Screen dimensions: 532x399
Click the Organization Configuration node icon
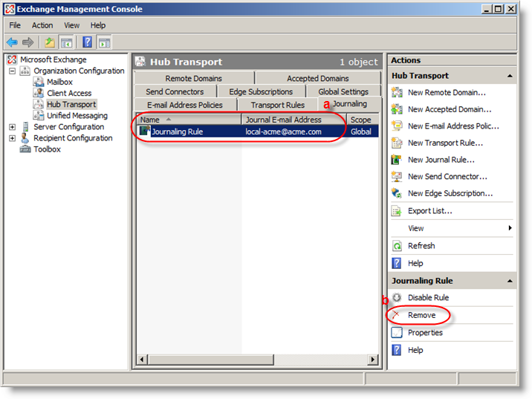25,71
